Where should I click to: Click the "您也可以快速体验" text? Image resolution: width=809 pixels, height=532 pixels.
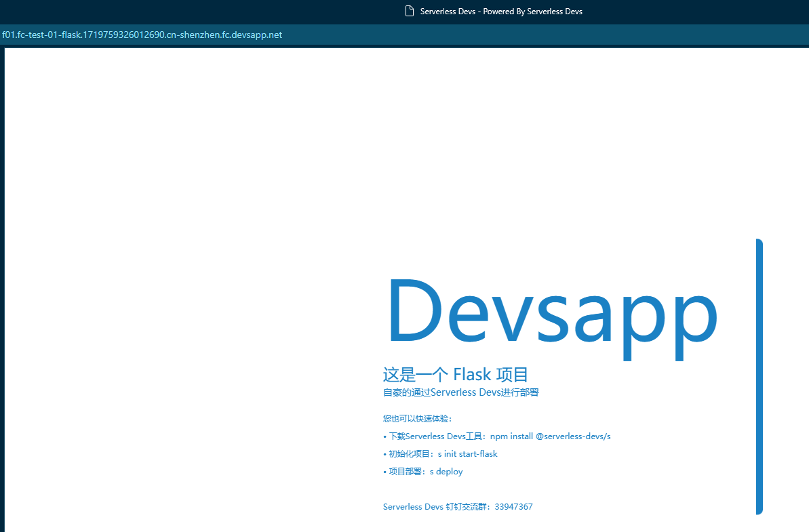tap(418, 419)
